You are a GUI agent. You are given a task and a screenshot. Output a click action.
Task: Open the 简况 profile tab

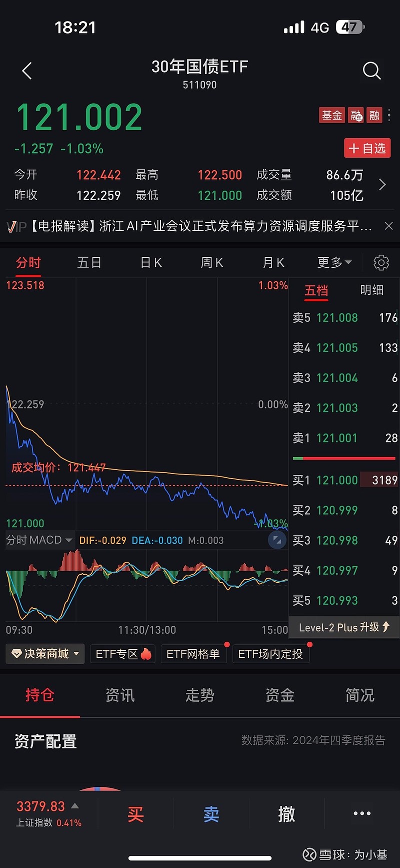click(x=360, y=695)
